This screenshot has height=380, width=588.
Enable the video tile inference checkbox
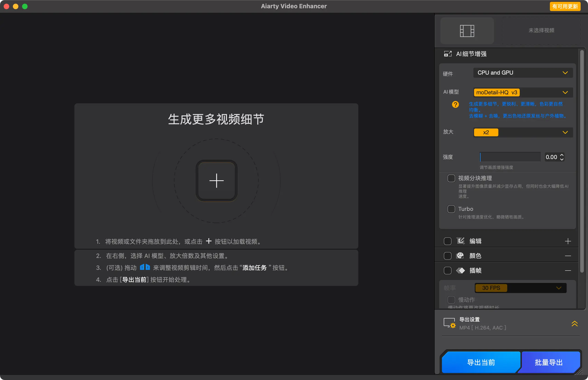point(451,178)
